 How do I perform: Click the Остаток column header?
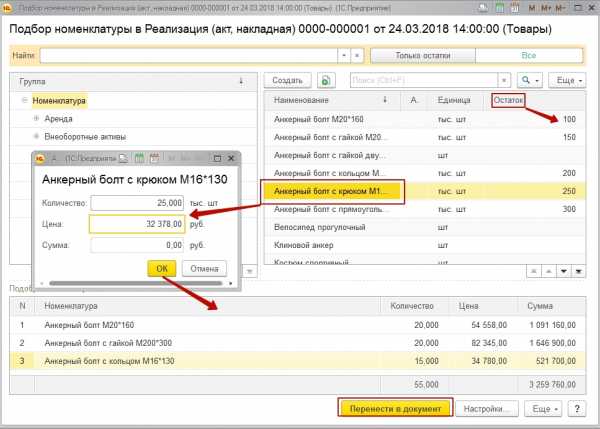coord(508,100)
